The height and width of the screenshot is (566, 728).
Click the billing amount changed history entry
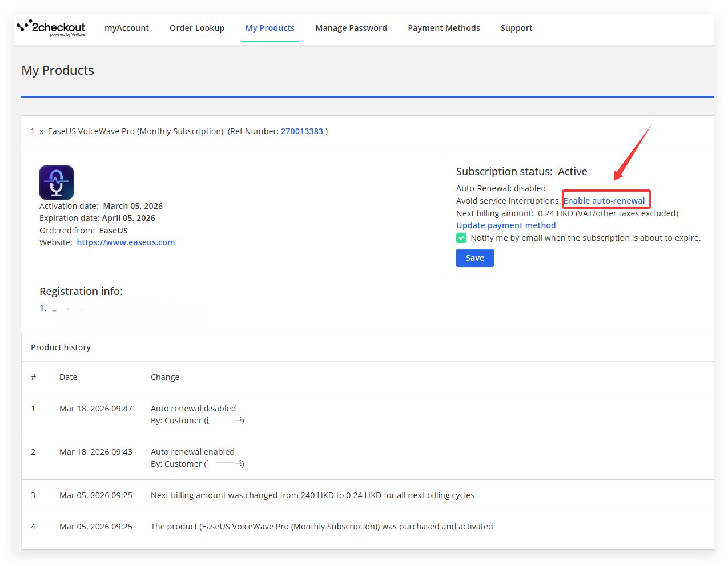click(x=312, y=495)
